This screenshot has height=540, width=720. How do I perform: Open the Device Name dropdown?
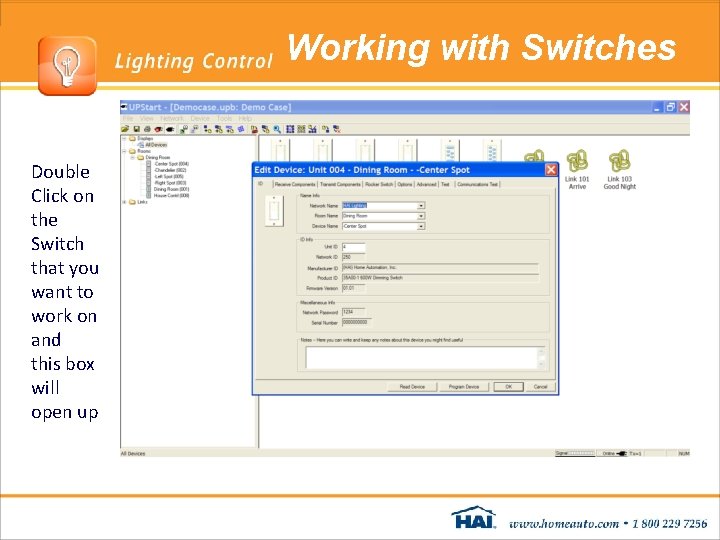pos(421,226)
